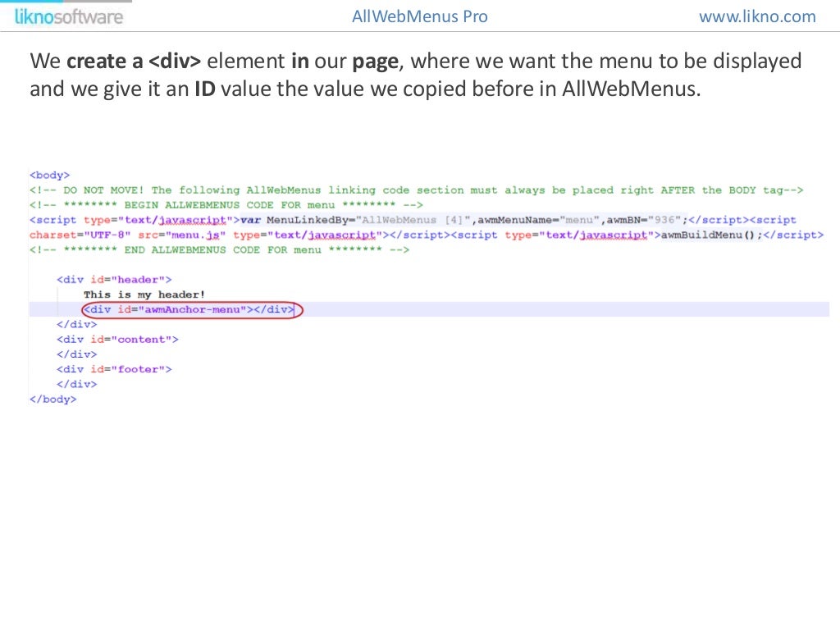Click the div id="footer" line
Screen dimensions: 840x630
pyautogui.click(x=114, y=370)
